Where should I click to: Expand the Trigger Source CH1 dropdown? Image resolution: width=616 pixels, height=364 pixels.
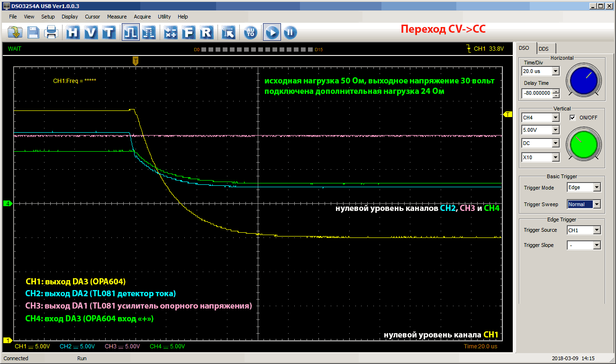597,230
